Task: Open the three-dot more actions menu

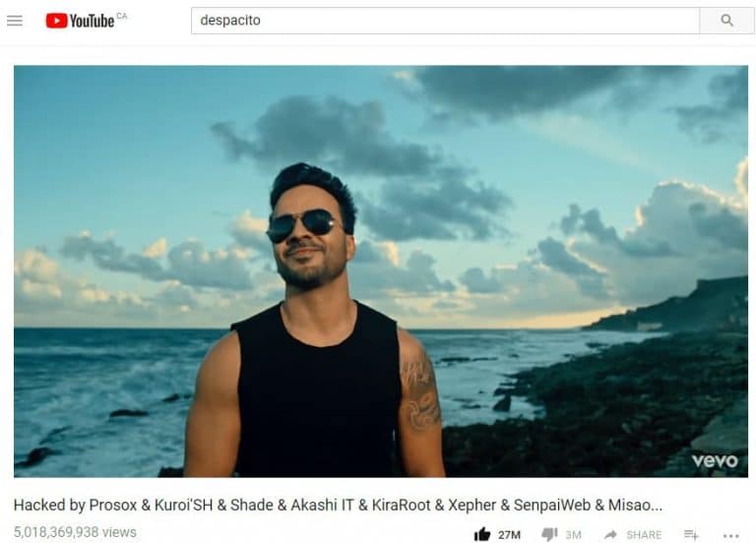Action: 731,535
